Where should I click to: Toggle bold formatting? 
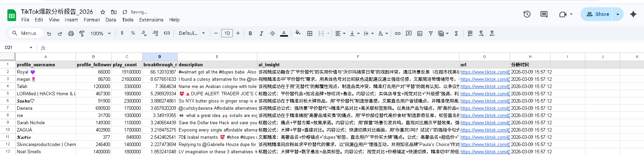[x=250, y=33]
